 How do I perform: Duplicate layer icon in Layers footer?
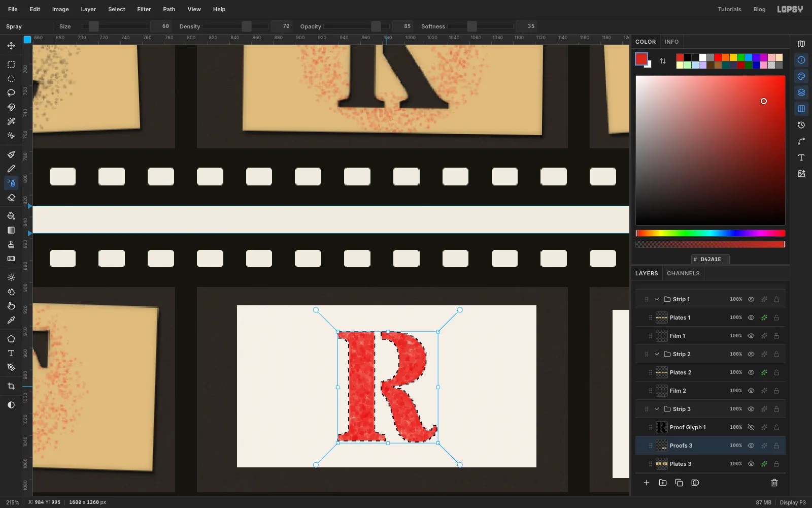(679, 483)
